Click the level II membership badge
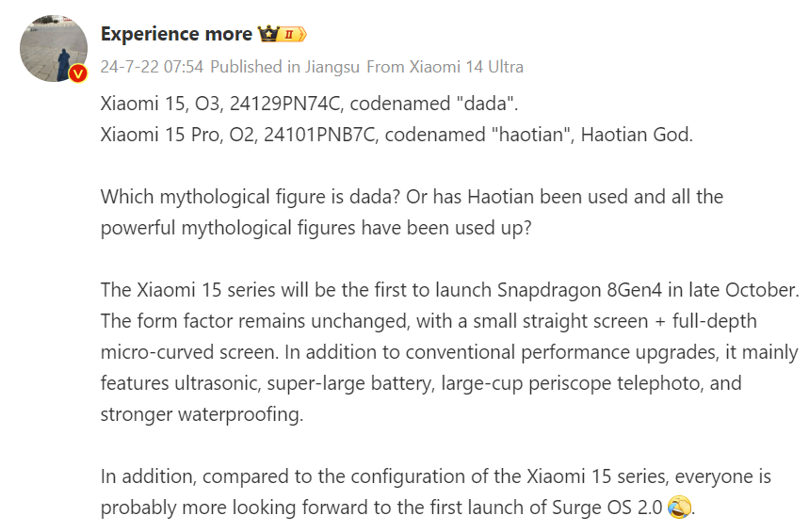Viewport: 809px width, 532px height. pyautogui.click(x=292, y=35)
